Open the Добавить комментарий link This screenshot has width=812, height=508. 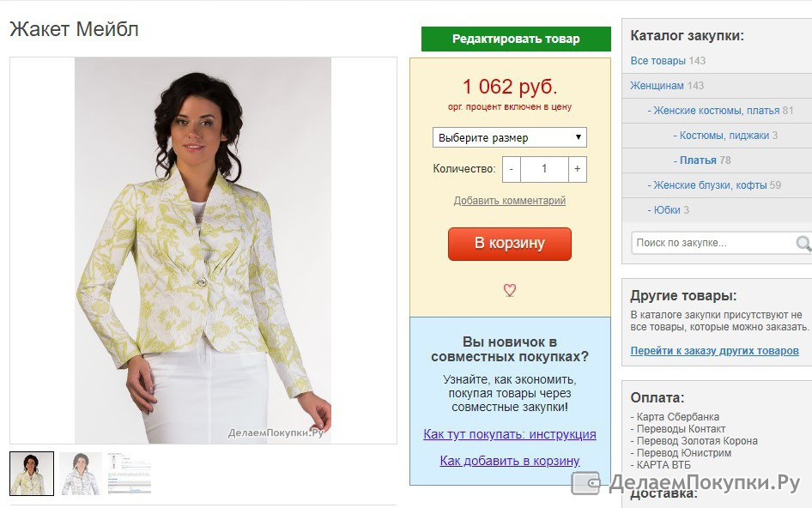coord(510,201)
